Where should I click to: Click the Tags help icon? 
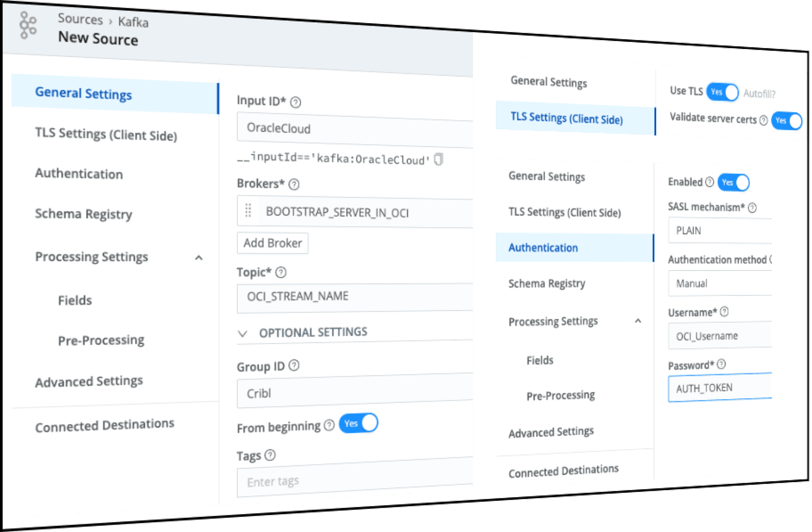[270, 455]
